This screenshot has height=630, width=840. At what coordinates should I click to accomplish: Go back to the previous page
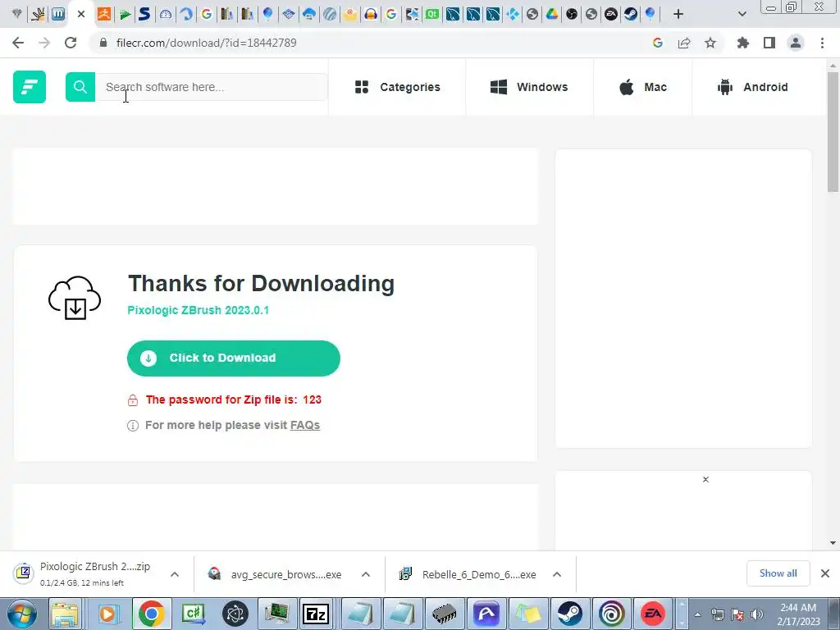point(18,43)
